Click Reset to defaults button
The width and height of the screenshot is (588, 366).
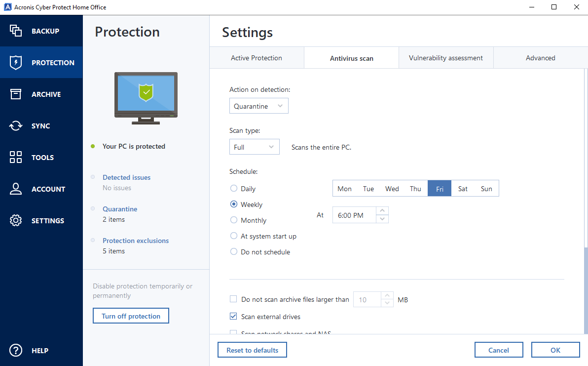(253, 350)
